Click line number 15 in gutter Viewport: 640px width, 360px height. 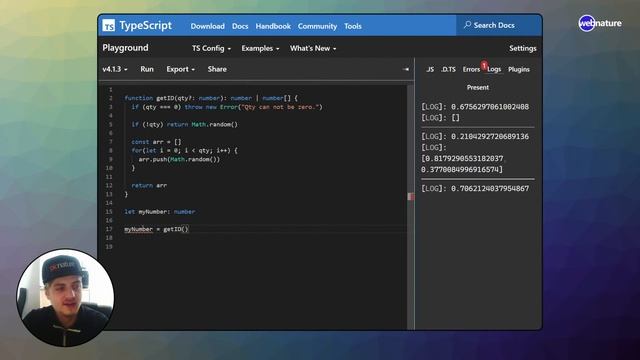(x=109, y=212)
